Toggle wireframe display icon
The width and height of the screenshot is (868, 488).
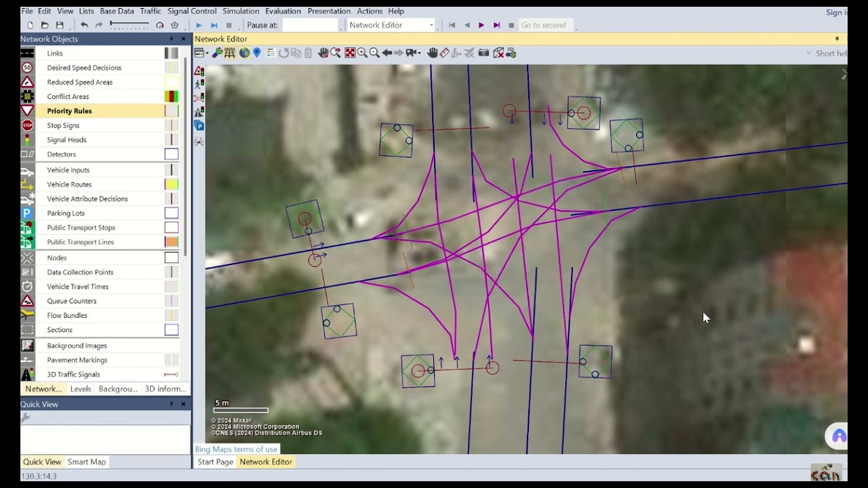coord(230,53)
